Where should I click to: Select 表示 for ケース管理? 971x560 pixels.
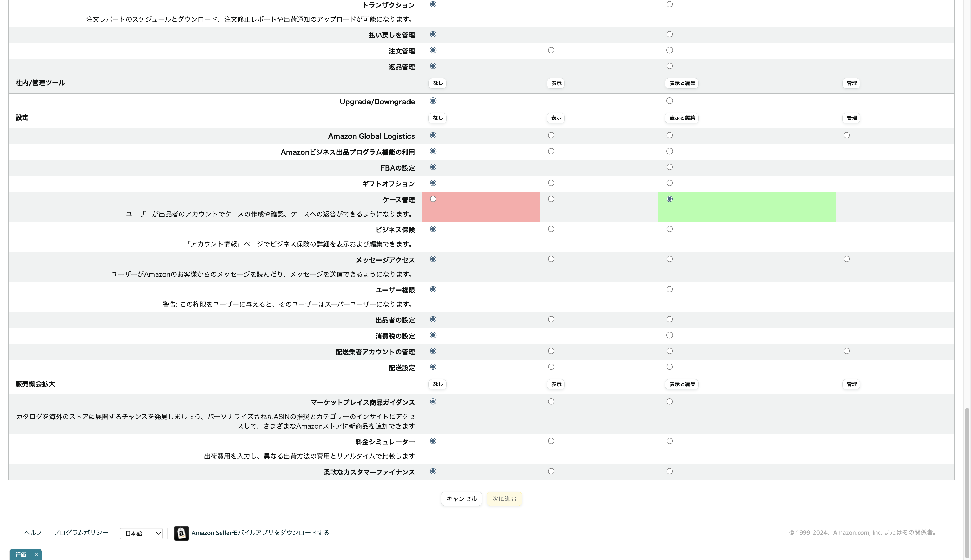551,199
